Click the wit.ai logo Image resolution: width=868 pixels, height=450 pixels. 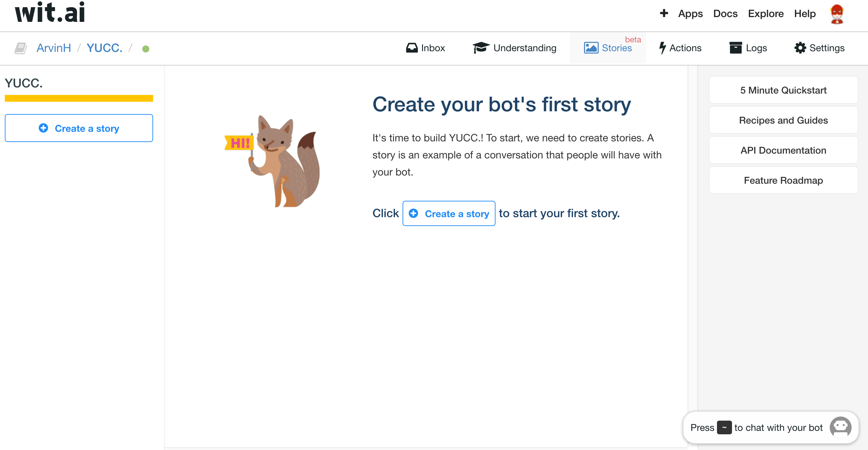click(x=50, y=13)
